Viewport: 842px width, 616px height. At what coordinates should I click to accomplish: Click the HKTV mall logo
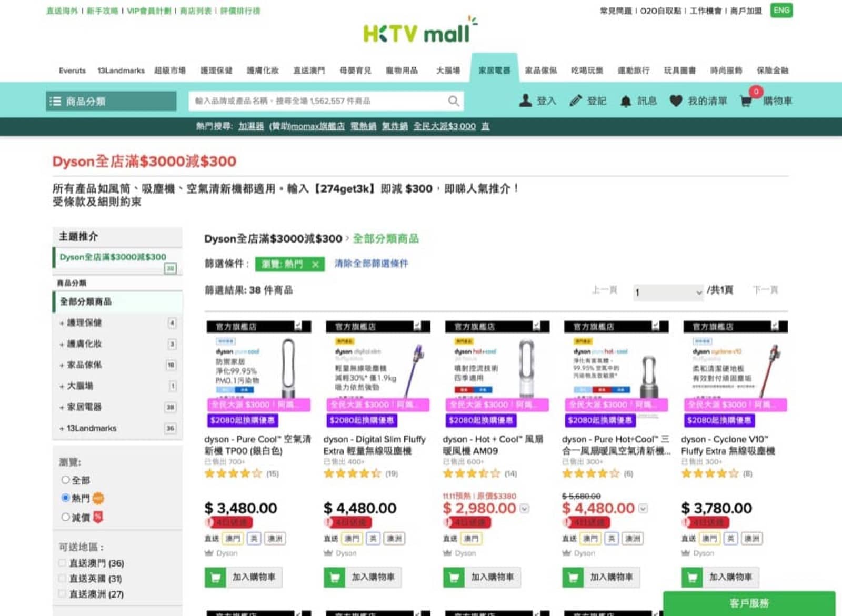click(x=420, y=31)
